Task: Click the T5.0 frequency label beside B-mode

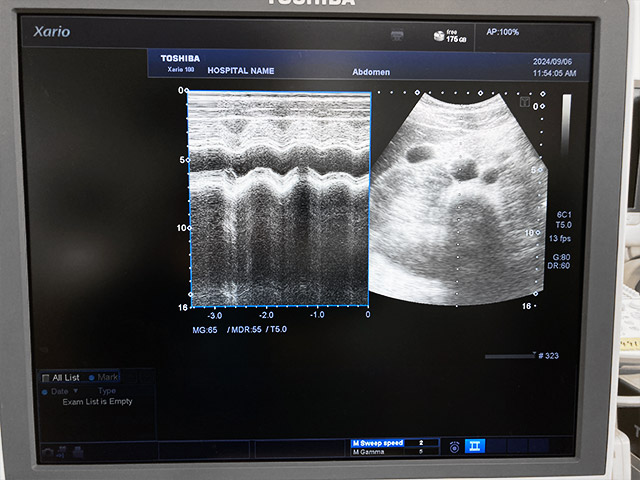Action: pyautogui.click(x=564, y=225)
